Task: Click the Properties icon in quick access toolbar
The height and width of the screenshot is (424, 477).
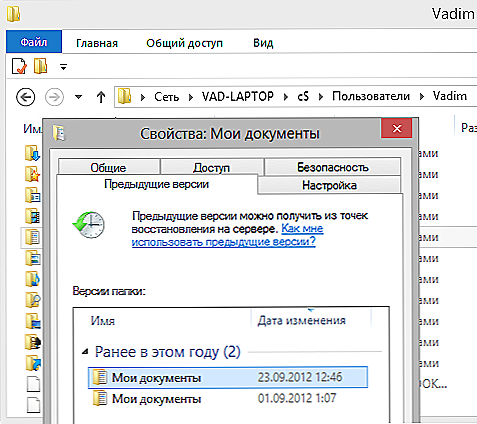Action: click(19, 66)
